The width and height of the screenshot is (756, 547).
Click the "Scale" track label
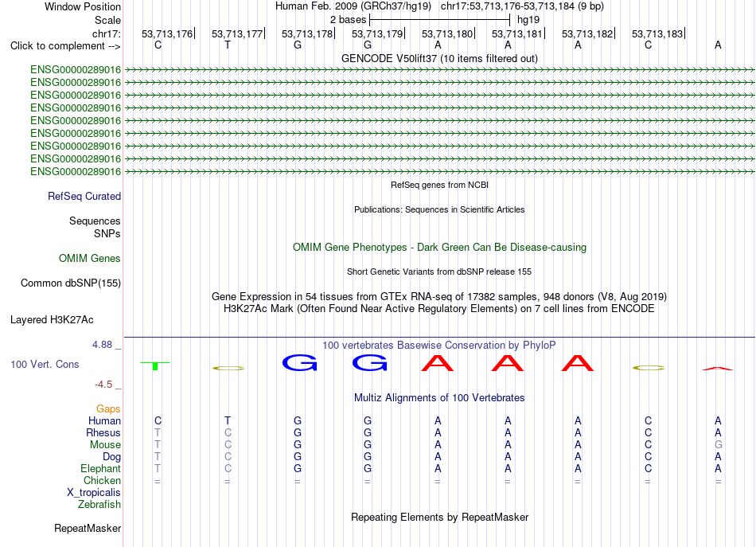107,20
